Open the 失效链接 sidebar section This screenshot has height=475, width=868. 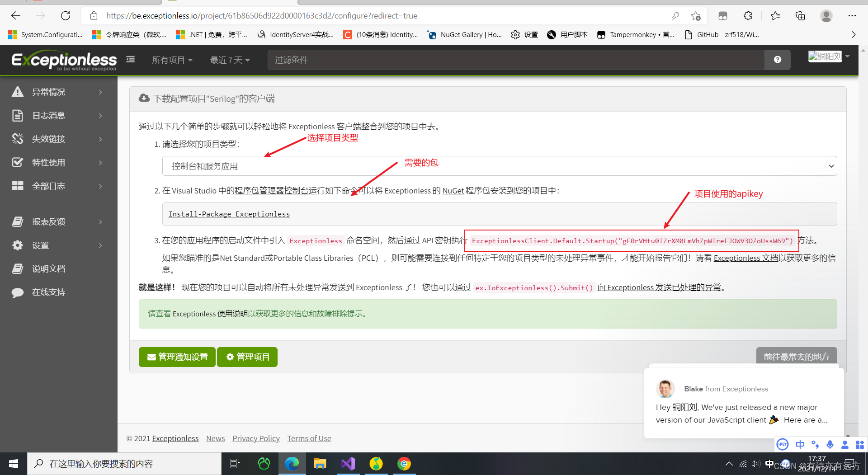(49, 139)
